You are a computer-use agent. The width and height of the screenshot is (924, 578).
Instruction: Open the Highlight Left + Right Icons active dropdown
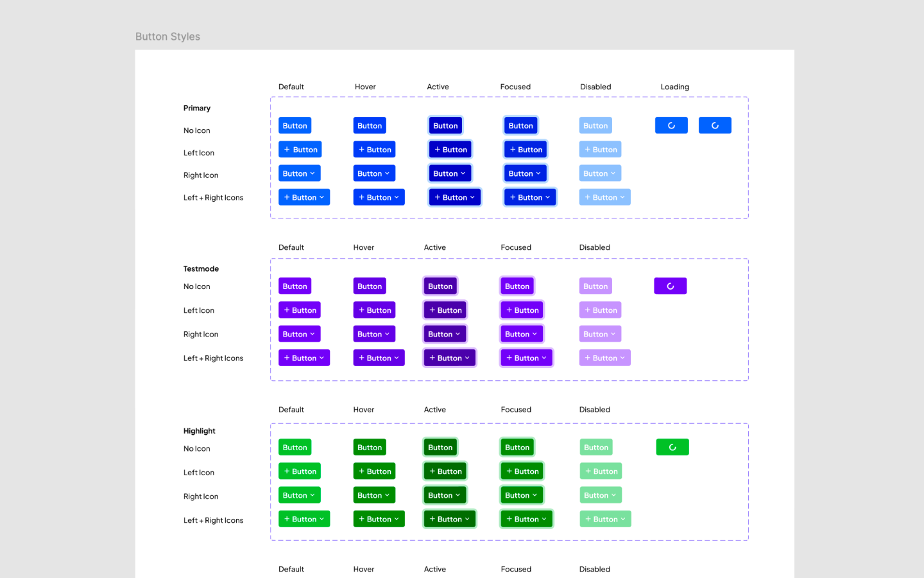[450, 518]
